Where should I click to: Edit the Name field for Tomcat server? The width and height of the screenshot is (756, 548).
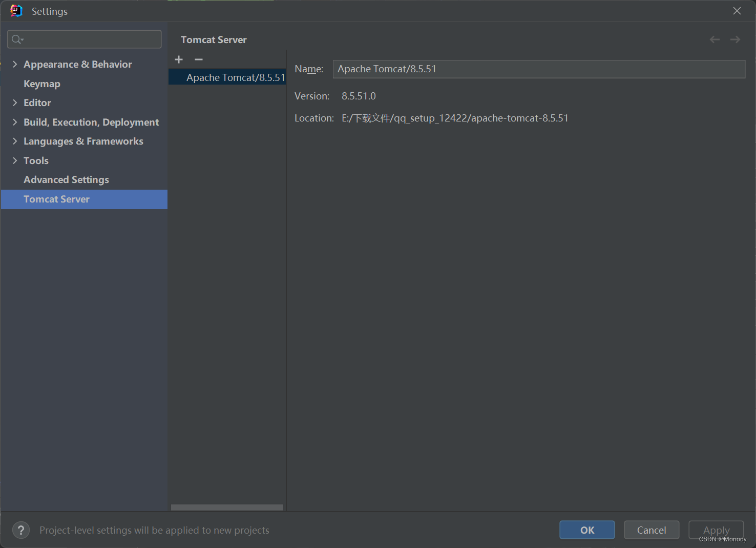(539, 69)
